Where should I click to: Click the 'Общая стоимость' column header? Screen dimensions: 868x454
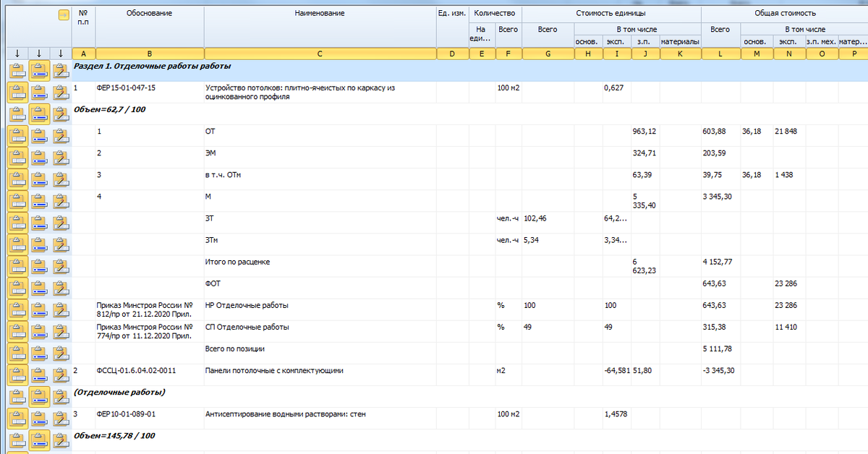(x=784, y=13)
